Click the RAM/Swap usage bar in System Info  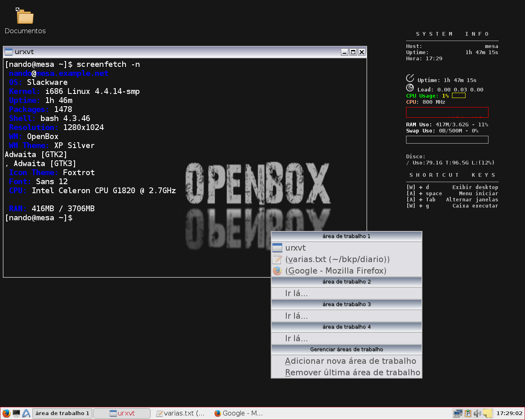[x=447, y=139]
